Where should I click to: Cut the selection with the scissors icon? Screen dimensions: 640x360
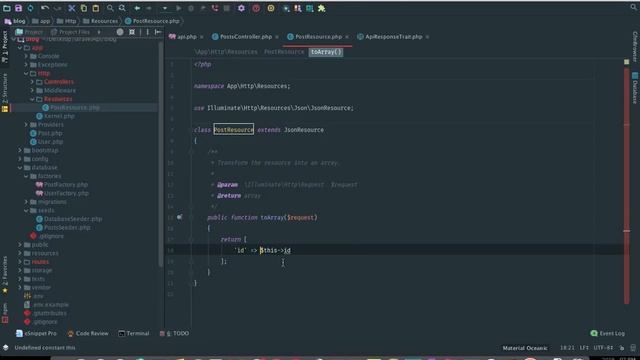[x=72, y=8]
